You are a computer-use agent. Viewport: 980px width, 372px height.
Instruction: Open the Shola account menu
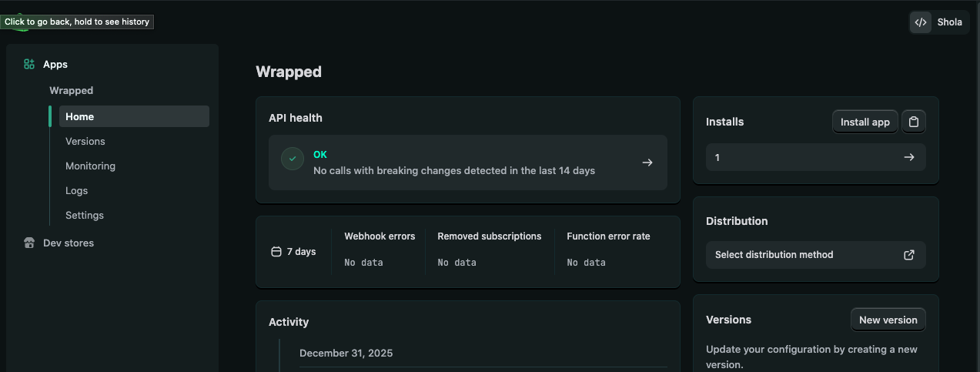[949, 22]
